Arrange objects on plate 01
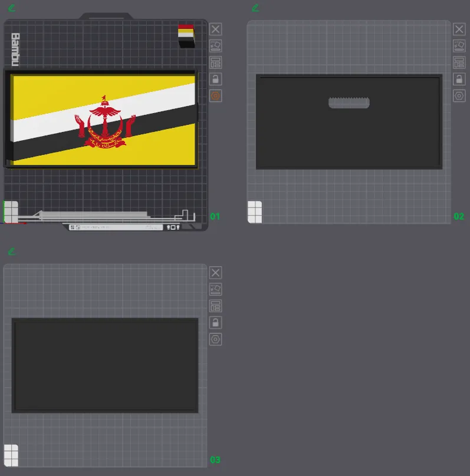The image size is (470, 476). click(x=215, y=62)
